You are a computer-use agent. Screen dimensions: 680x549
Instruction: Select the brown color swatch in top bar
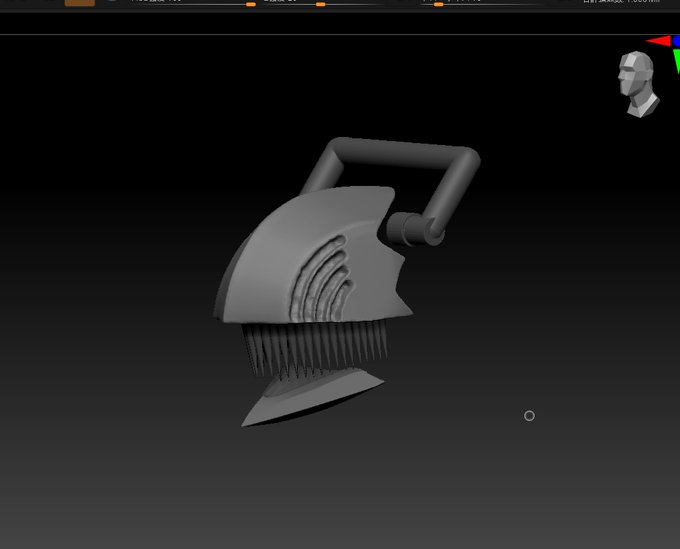click(x=80, y=3)
